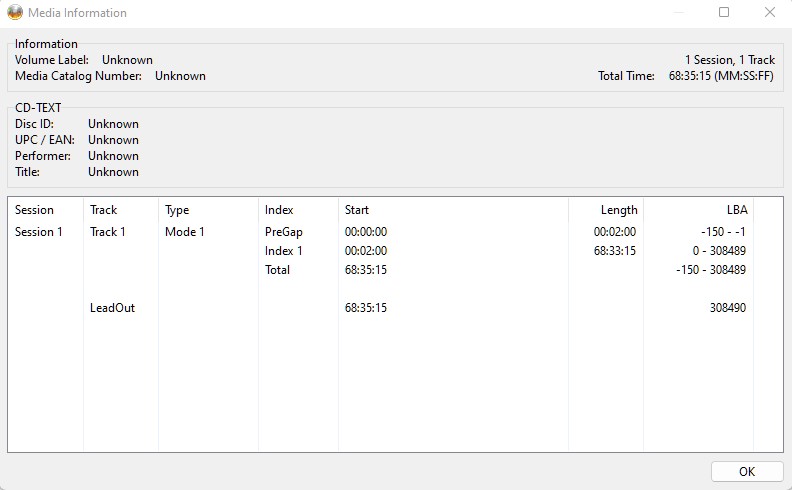
Task: Select the Session 1 row entry
Action: (39, 232)
